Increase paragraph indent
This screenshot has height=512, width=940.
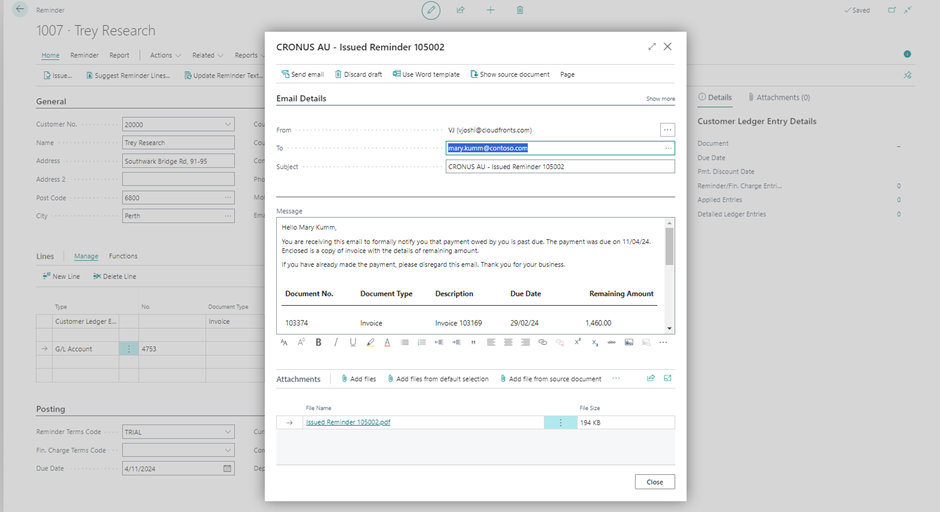click(x=456, y=342)
